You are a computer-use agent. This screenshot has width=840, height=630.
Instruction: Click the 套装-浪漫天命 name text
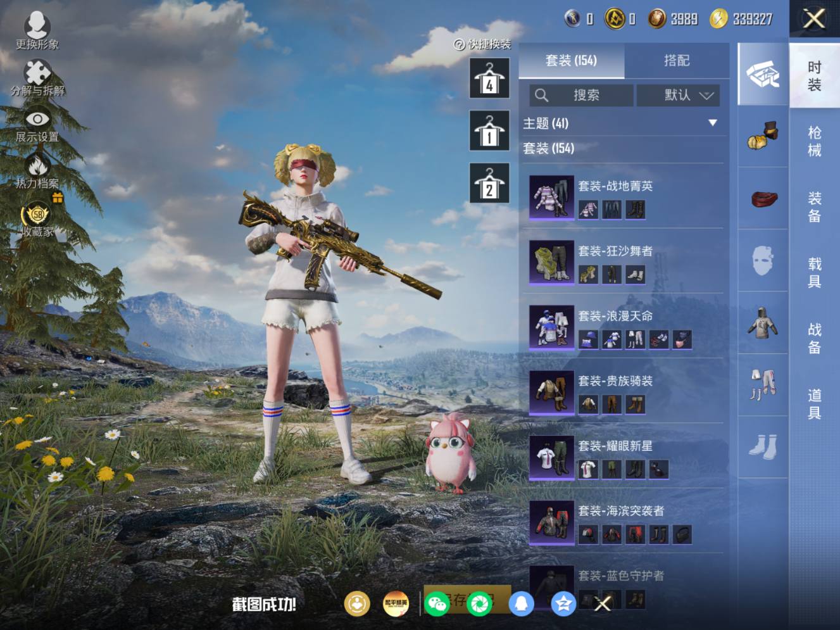tap(615, 315)
